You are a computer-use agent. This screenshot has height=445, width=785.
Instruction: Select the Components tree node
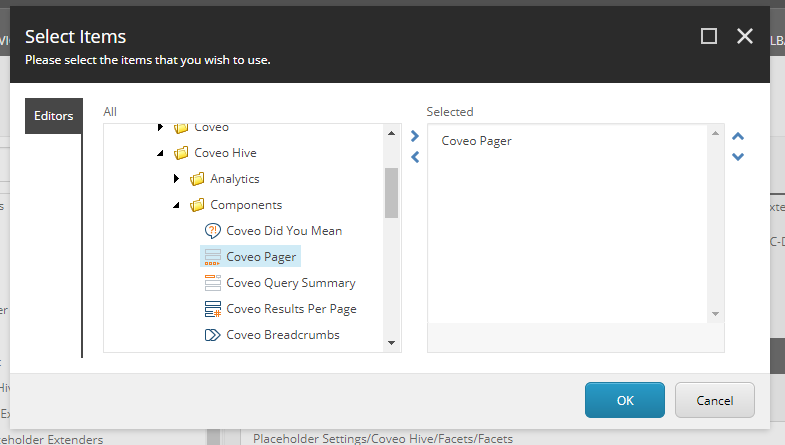click(246, 205)
